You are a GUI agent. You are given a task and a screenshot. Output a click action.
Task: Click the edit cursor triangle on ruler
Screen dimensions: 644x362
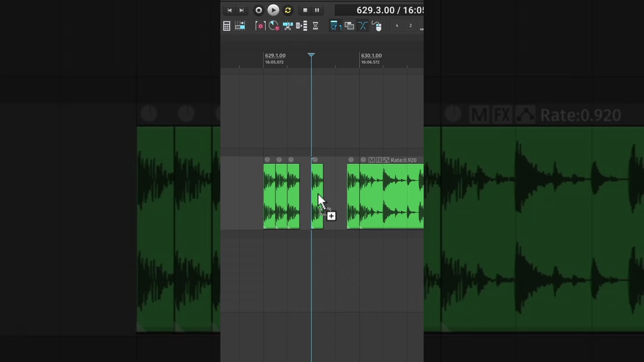[311, 55]
